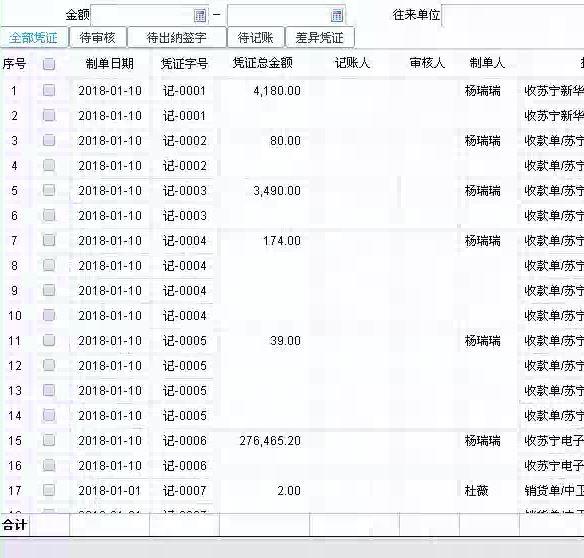The image size is (584, 558).
Task: Click amount cell 276,465.20
Action: (x=270, y=441)
